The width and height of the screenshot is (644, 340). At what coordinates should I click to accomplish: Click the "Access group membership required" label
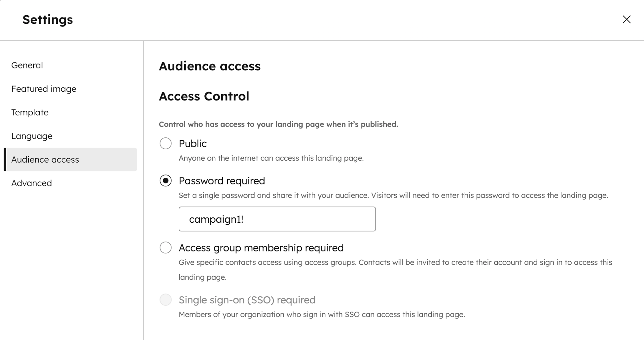[x=261, y=247]
